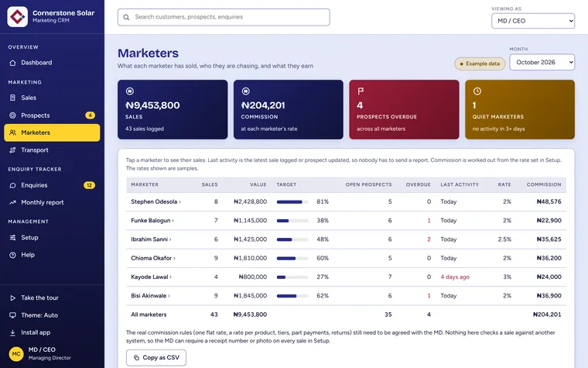Click the MC user avatar
The width and height of the screenshot is (588, 368).
(16, 354)
